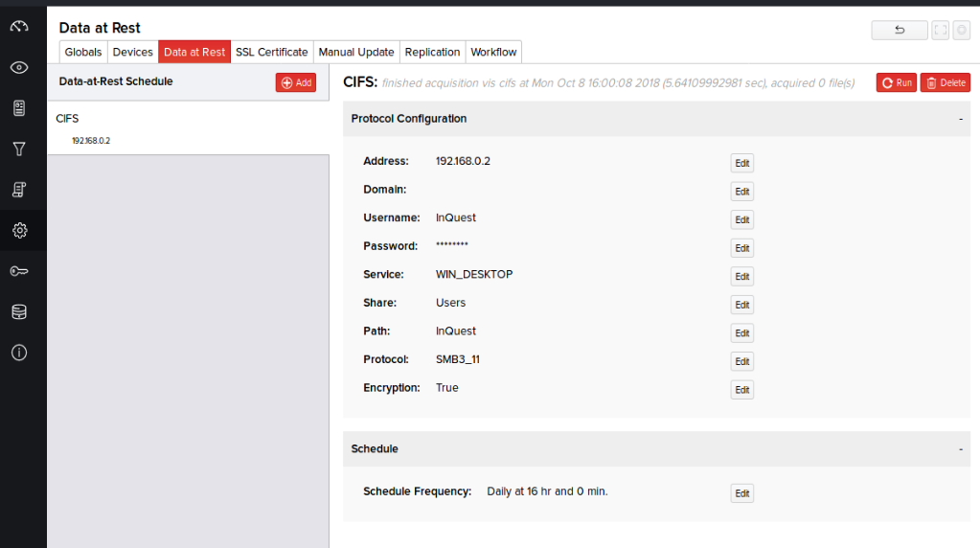Image resolution: width=980 pixels, height=548 pixels.
Task: Open the filter funnel icon in sidebar
Action: [19, 148]
